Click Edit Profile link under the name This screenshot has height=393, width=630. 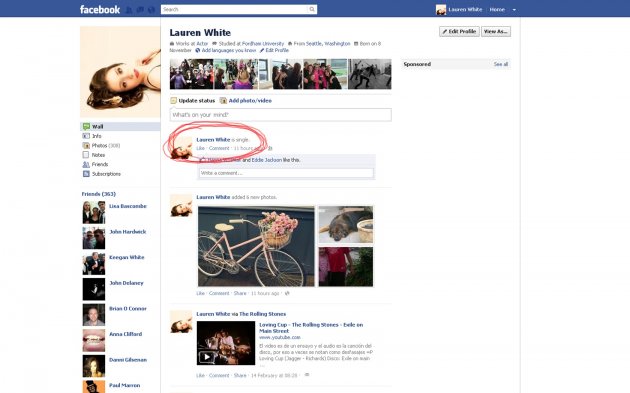(277, 50)
